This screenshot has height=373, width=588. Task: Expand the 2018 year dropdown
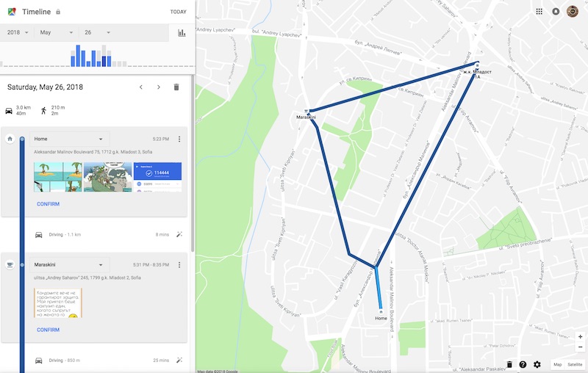point(17,32)
